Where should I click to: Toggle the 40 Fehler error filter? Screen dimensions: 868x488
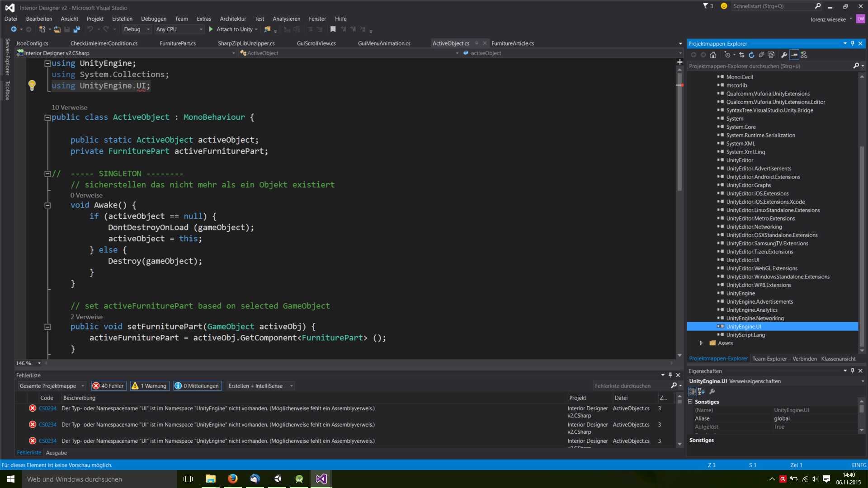click(x=108, y=386)
